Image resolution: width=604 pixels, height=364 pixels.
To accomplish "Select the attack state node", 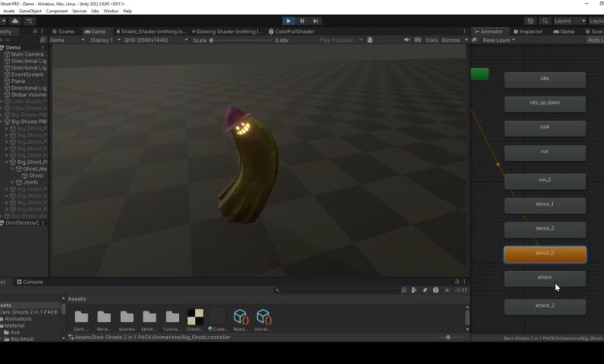I will tap(544, 277).
